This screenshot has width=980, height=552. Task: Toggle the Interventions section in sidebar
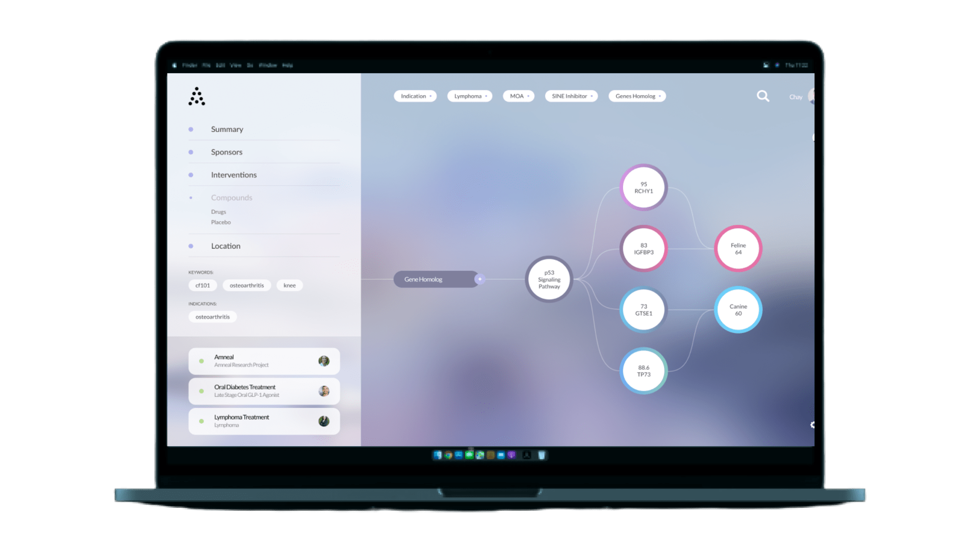point(234,174)
